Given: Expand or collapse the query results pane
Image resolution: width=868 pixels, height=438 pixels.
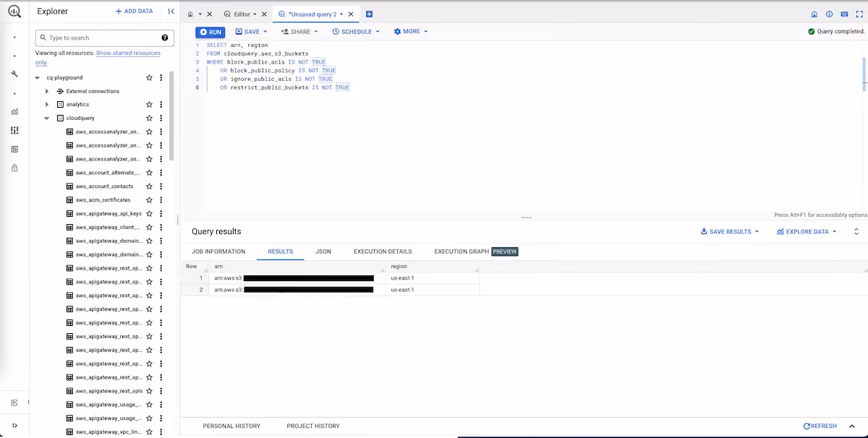Looking at the screenshot, I should 856,231.
